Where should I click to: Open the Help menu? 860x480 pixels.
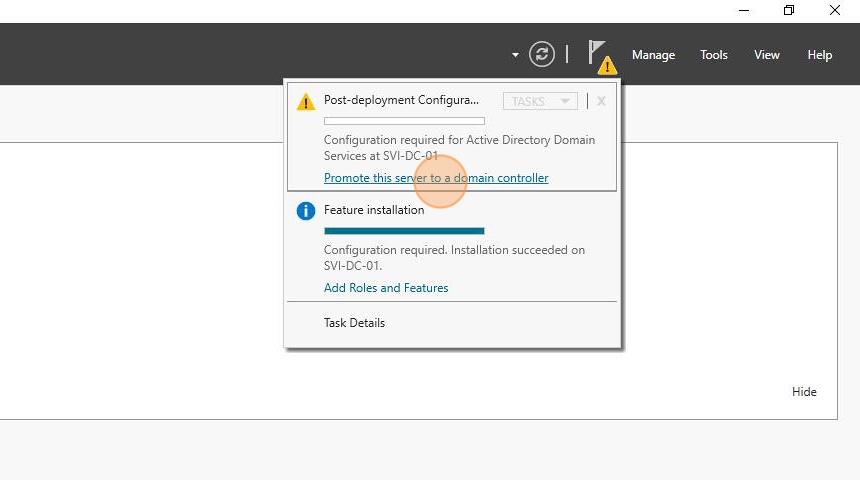point(819,55)
